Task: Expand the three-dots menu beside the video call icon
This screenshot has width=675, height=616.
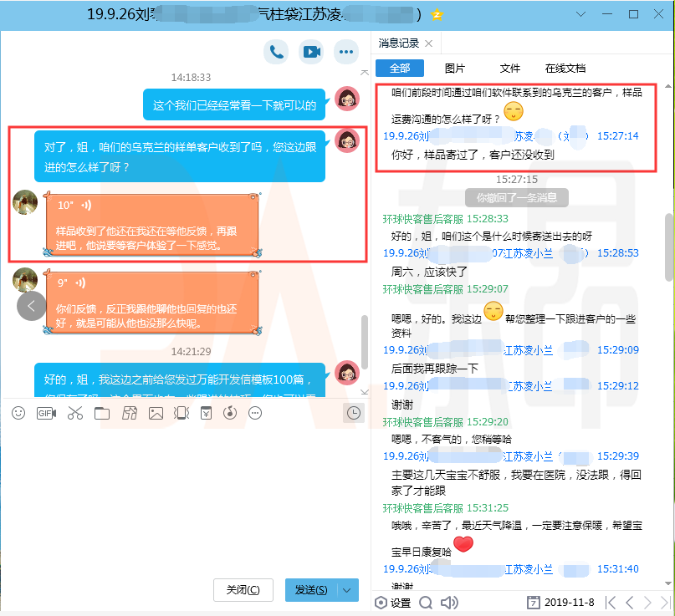Action: pyautogui.click(x=346, y=52)
